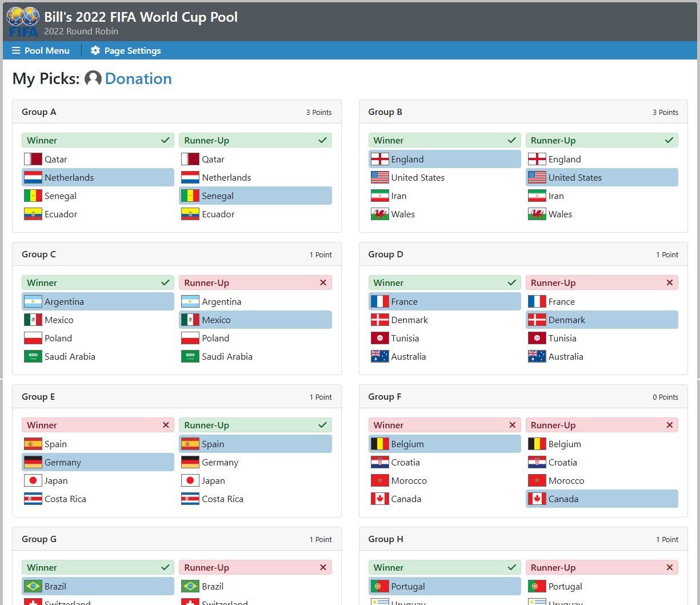Click Belgium in Group F Runner-Up

tap(602, 444)
